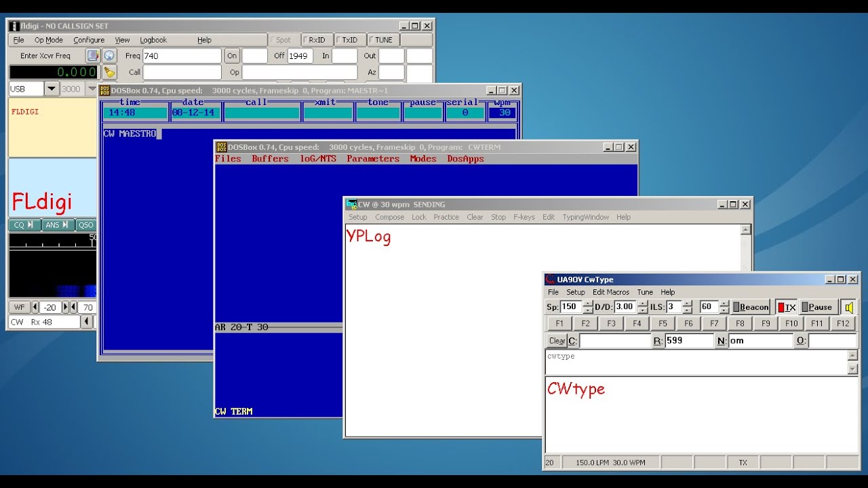Click scroll down arrow in CwType input box
Screen dimensions: 868x488
coord(852,369)
